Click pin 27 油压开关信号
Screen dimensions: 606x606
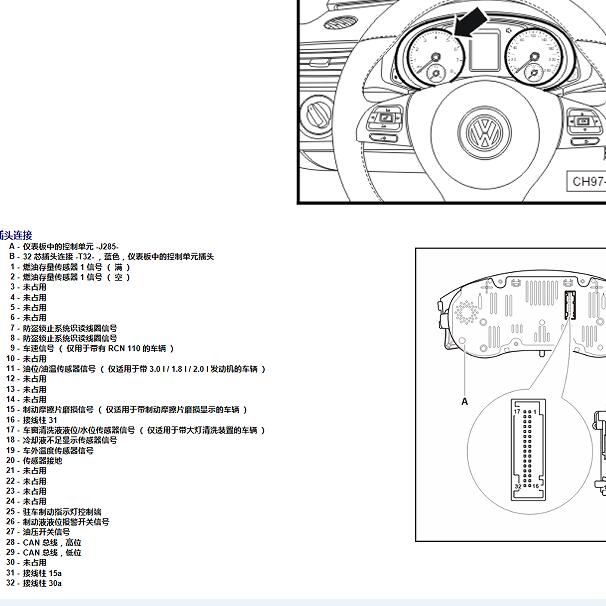pyautogui.click(x=38, y=532)
